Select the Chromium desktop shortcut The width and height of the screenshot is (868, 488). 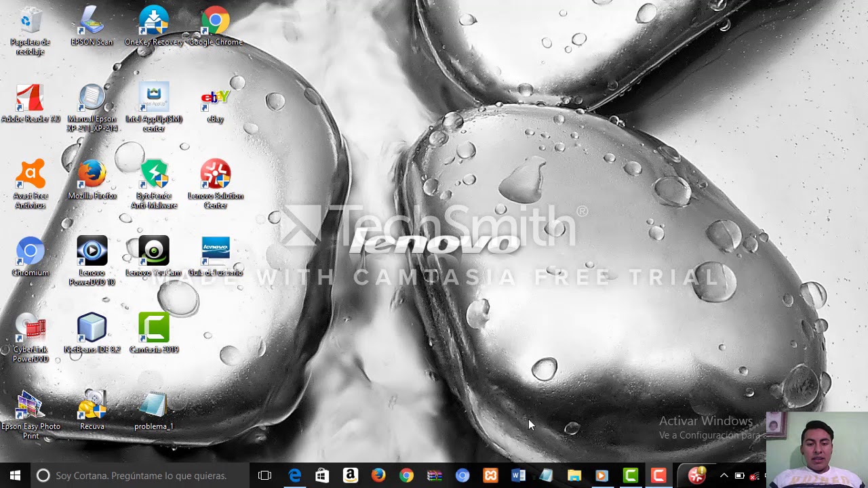(30, 257)
